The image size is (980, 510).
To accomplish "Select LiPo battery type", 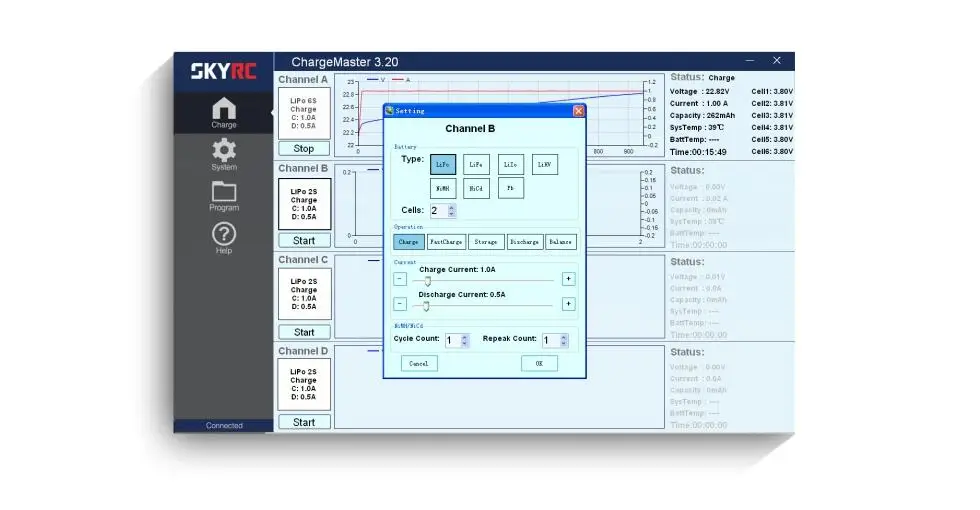I will pos(442,164).
